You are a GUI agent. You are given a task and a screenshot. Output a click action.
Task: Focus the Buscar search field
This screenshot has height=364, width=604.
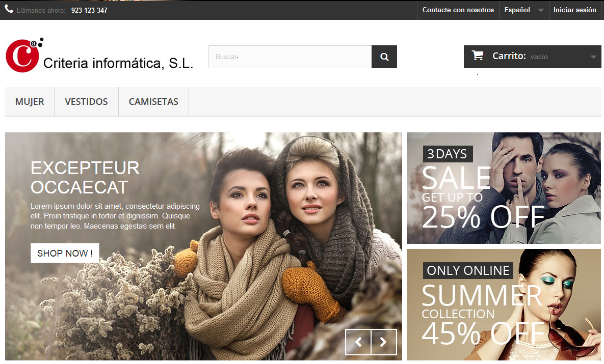(x=290, y=57)
